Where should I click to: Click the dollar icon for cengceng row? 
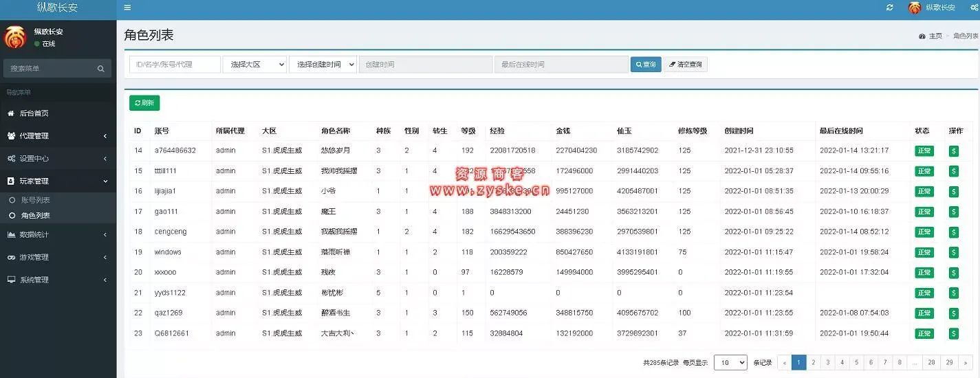click(954, 232)
